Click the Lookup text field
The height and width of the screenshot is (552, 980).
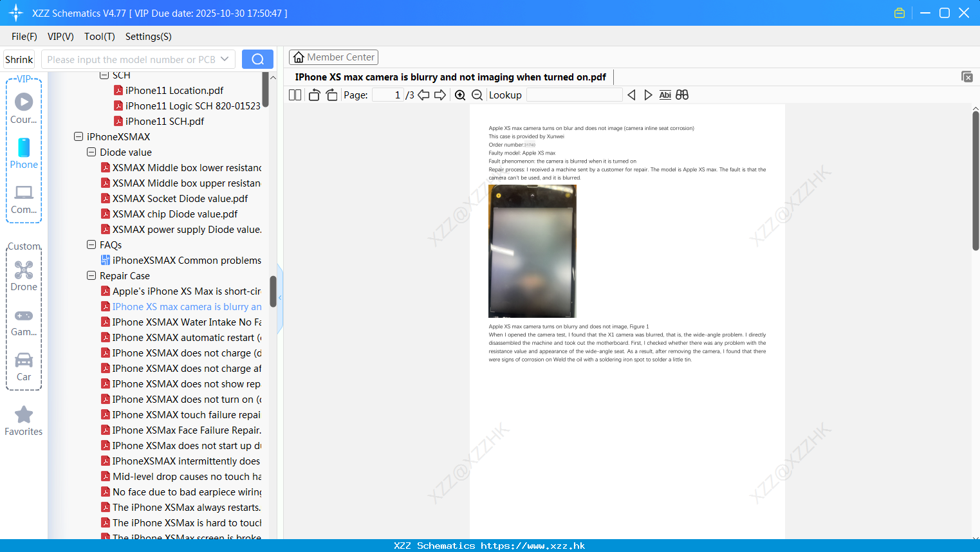[x=574, y=95]
